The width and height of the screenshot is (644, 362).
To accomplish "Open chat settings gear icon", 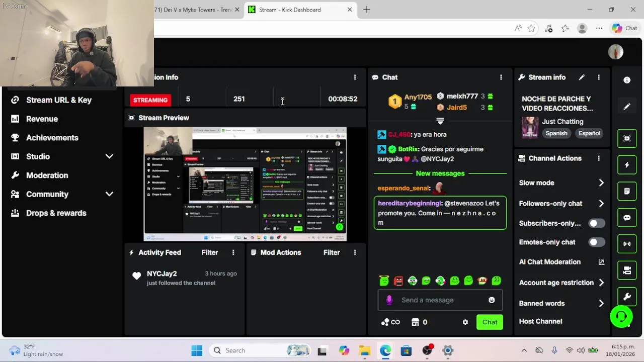I will (465, 322).
